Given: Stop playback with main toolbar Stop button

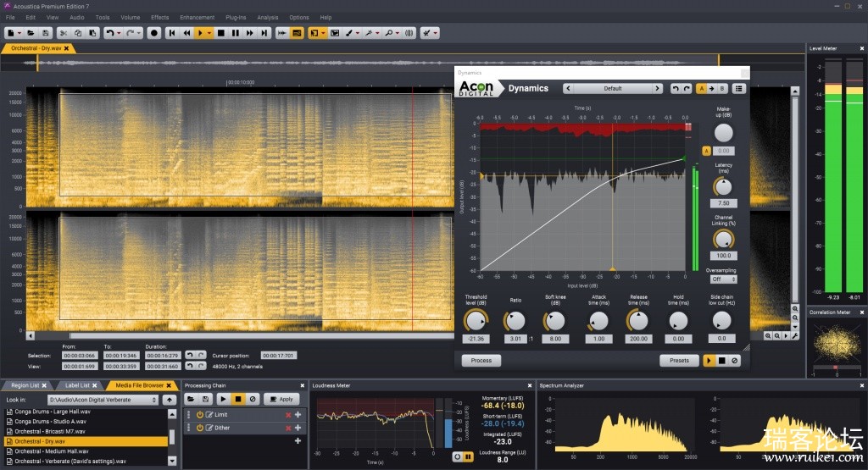Looking at the screenshot, I should pos(221,33).
